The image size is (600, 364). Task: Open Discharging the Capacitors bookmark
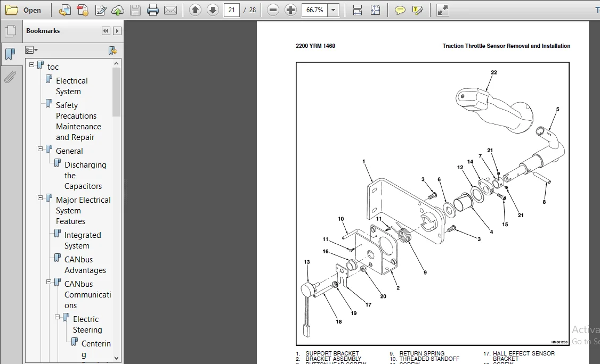(85, 176)
